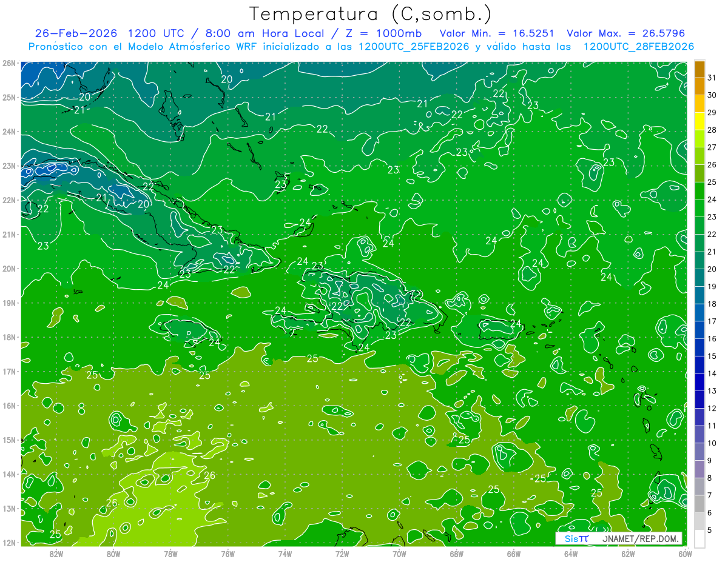This screenshot has width=728, height=562.
Task: Click the initialization time "1200UTC_25FEB2026"
Action: 414,47
